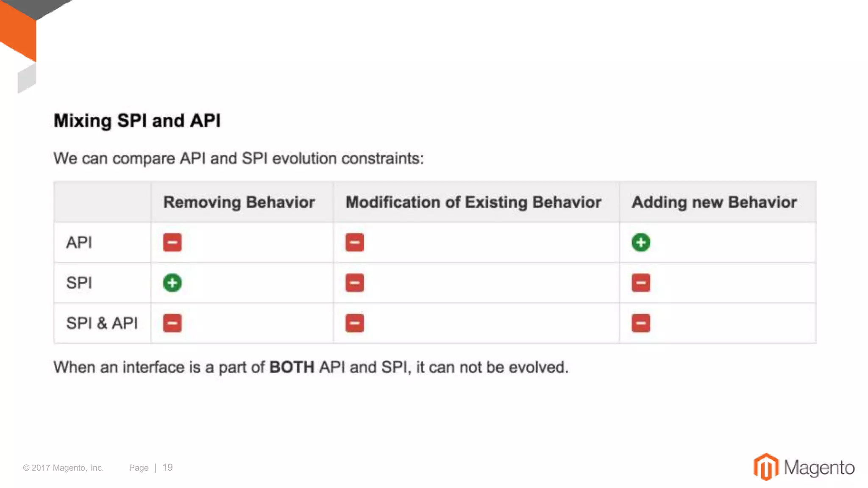The image size is (868, 488).
Task: Click the SPI & API row label
Action: click(x=102, y=323)
